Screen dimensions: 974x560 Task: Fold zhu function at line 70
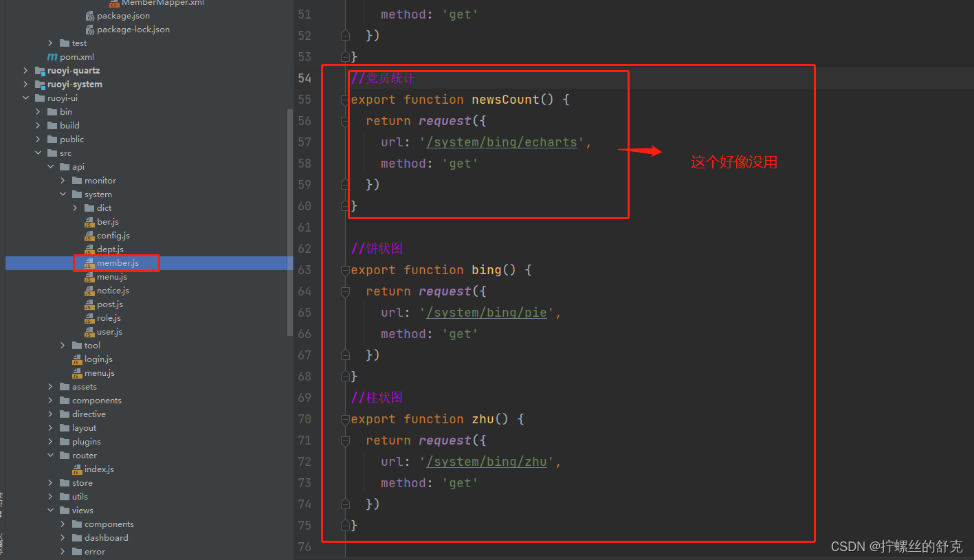click(x=345, y=419)
